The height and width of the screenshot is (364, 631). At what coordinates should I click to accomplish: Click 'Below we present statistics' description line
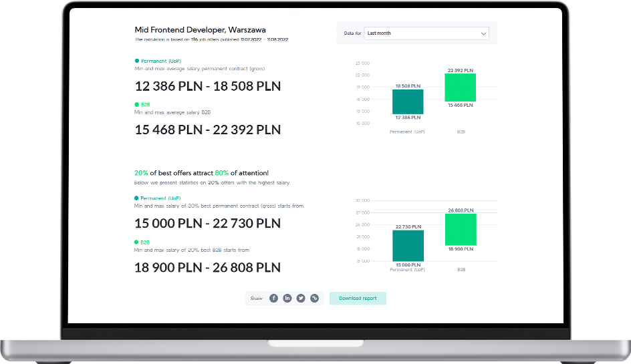click(x=212, y=182)
